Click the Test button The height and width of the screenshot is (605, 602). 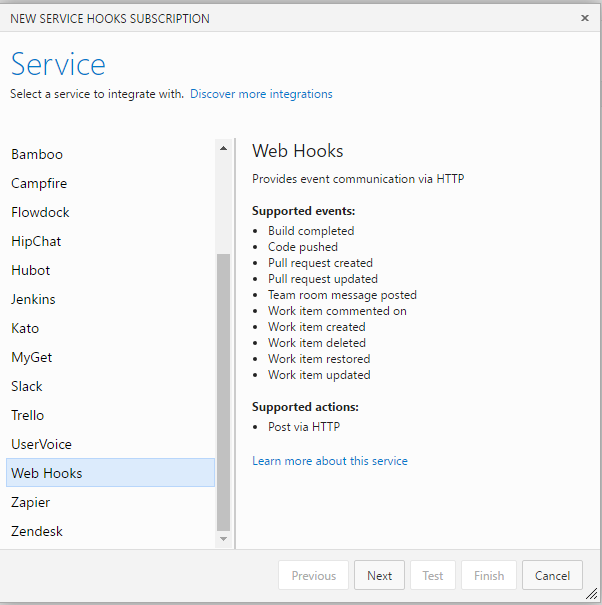[433, 575]
